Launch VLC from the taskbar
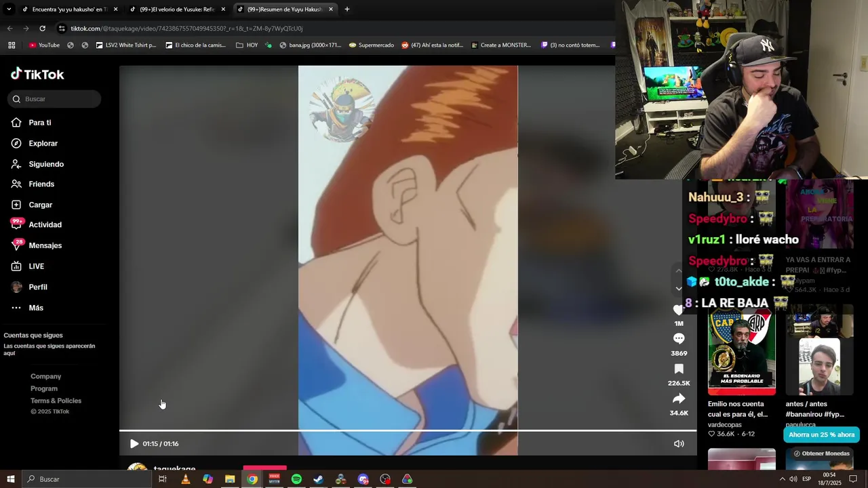 coord(185,479)
